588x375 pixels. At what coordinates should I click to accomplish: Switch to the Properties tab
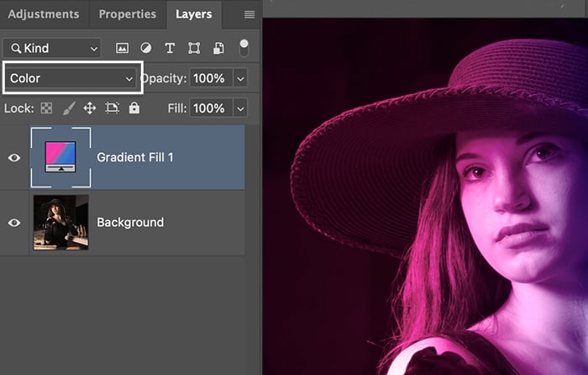click(128, 14)
